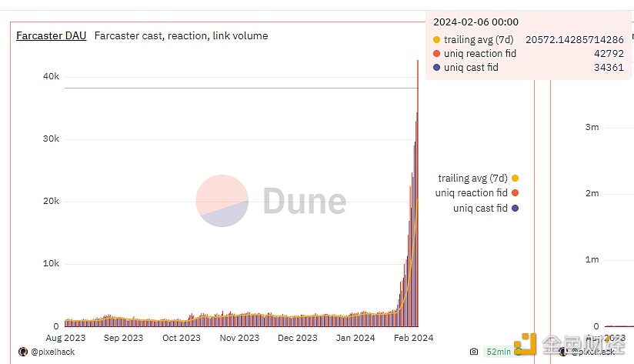
Task: Click the 30k y-axis label
Action: 51,139
